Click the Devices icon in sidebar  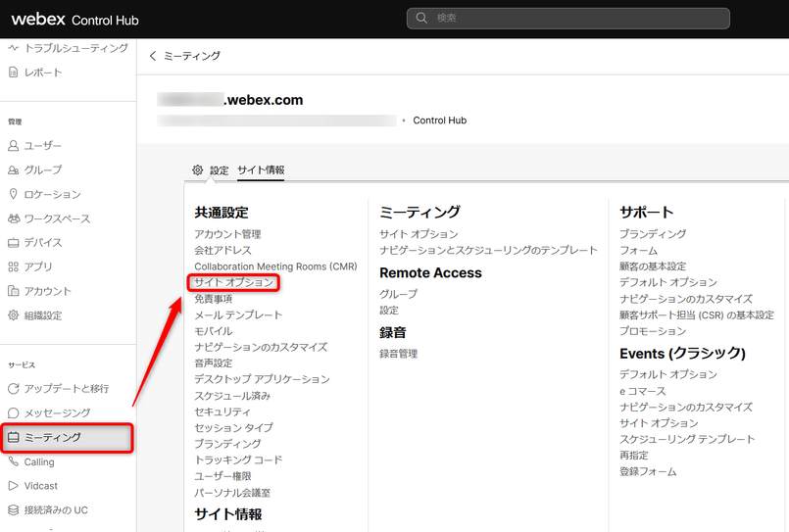click(14, 243)
